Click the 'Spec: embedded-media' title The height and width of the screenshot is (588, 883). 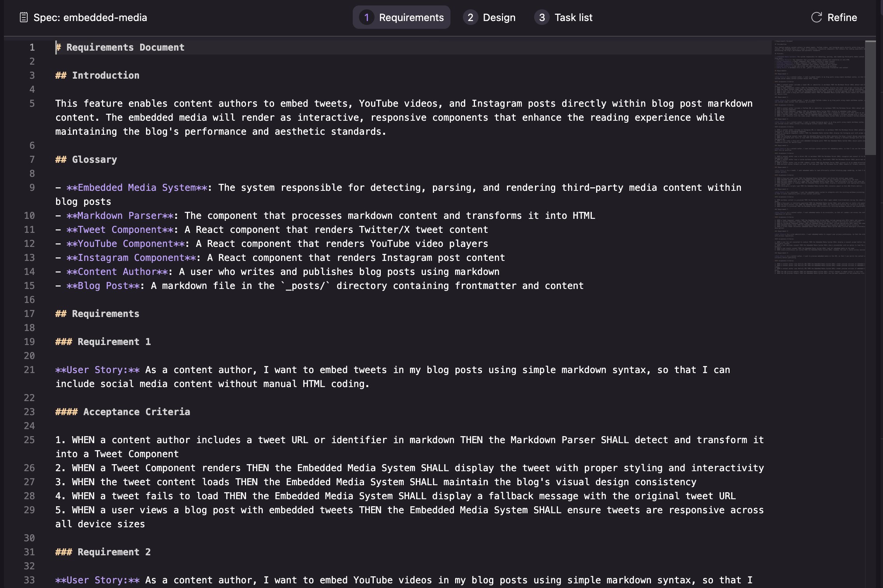coord(90,18)
